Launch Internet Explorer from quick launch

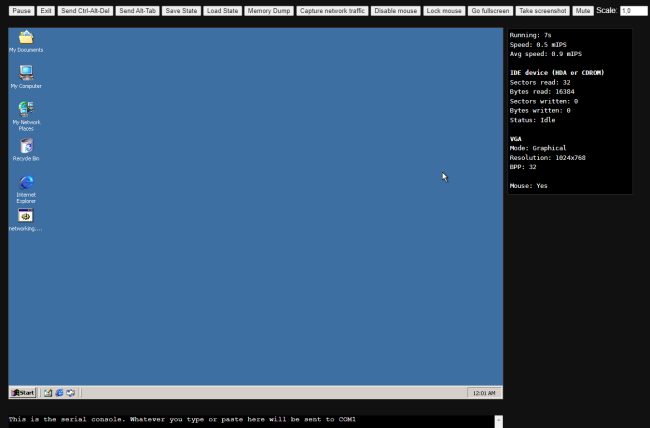(x=59, y=392)
